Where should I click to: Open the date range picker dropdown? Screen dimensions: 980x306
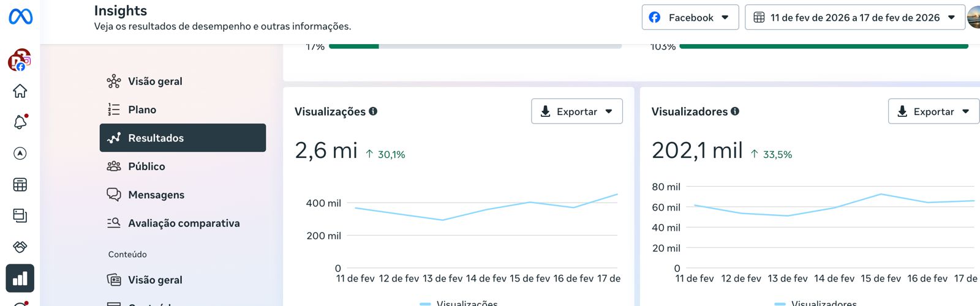coord(854,18)
